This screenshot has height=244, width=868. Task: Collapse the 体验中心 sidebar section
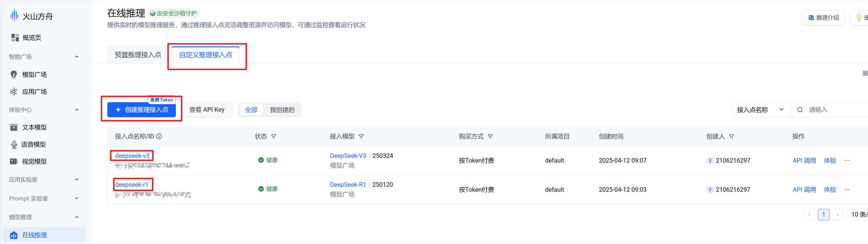coord(77,110)
